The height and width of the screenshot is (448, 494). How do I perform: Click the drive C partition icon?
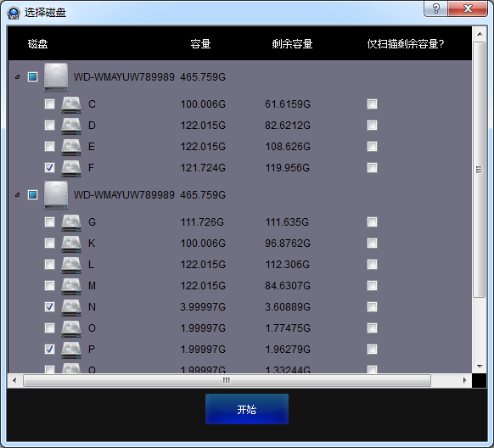(71, 104)
